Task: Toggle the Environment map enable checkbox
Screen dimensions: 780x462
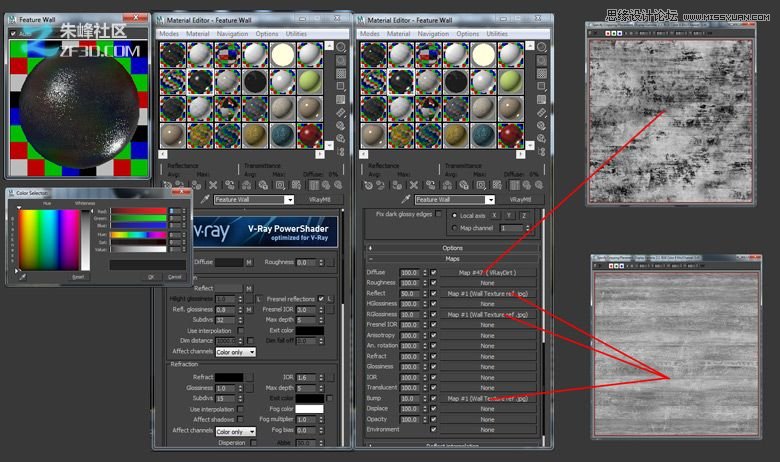Action: click(433, 430)
